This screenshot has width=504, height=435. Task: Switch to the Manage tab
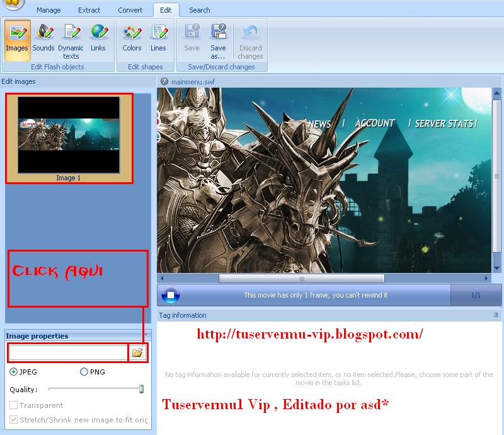[49, 10]
